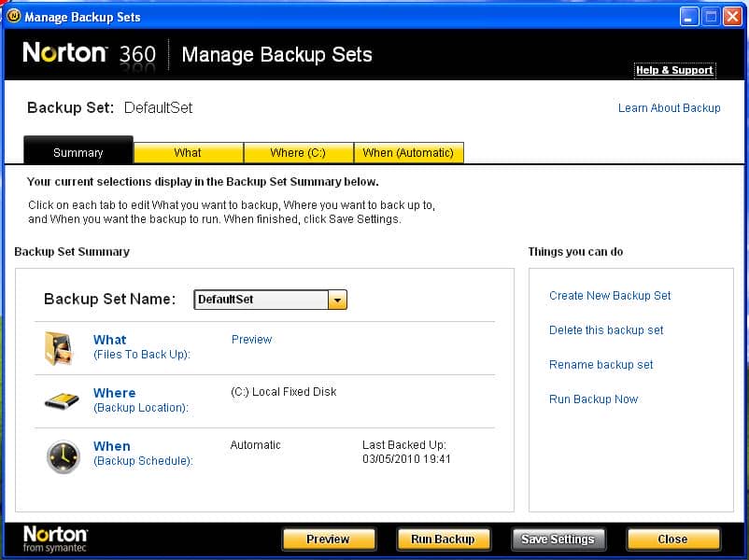Click the Save Settings button
This screenshot has width=749, height=560.
point(558,539)
